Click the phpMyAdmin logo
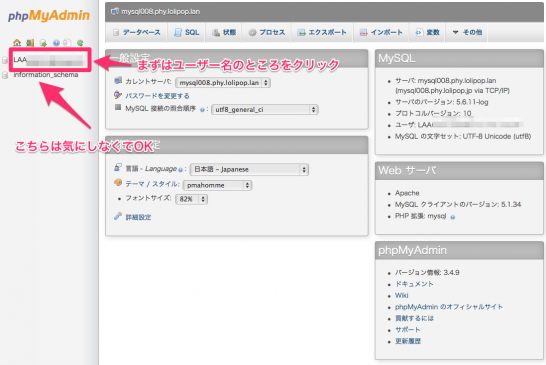This screenshot has height=365, width=546. (49, 16)
